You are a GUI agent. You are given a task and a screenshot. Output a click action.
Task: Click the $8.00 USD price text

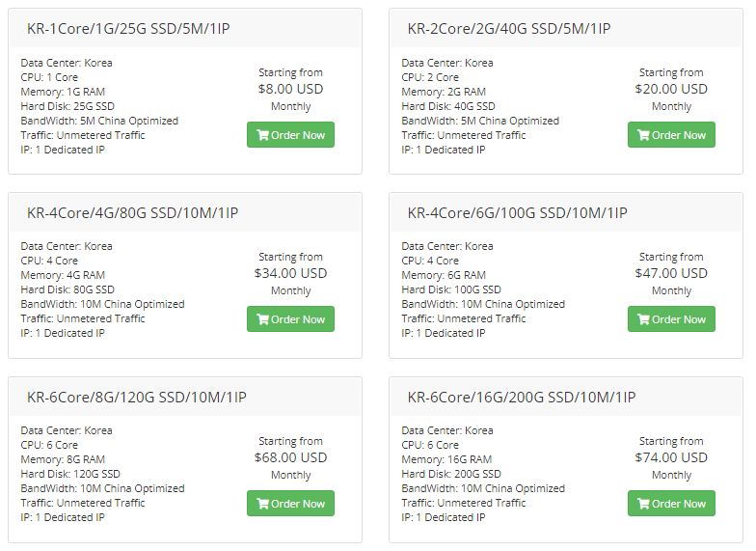coord(291,89)
